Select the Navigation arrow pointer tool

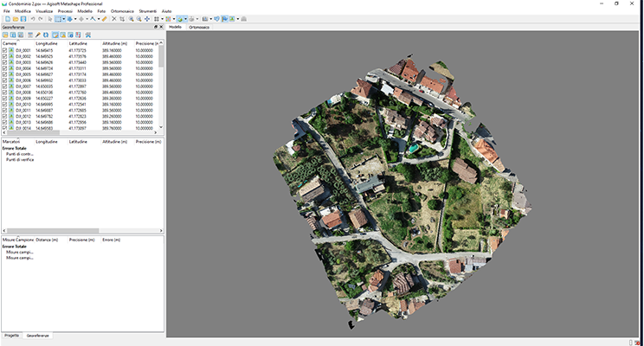click(50, 19)
